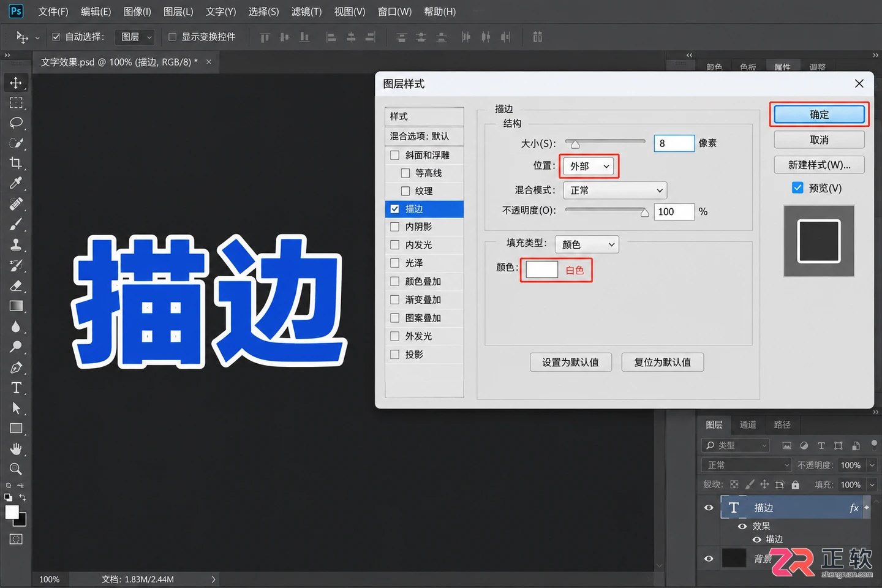Enable the 内阴影 checkbox
This screenshot has height=588, width=882.
click(x=395, y=227)
